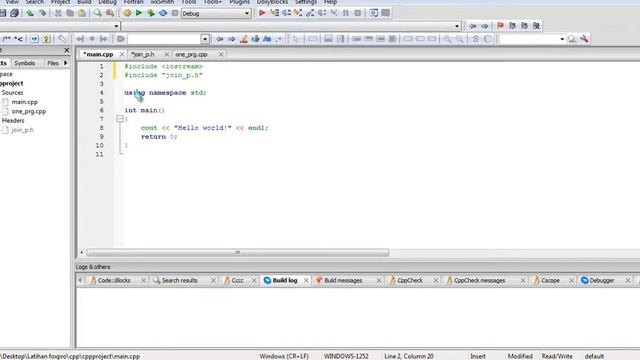This screenshot has height=360, width=640.
Task: Close the Build log tab
Action: pos(306,280)
